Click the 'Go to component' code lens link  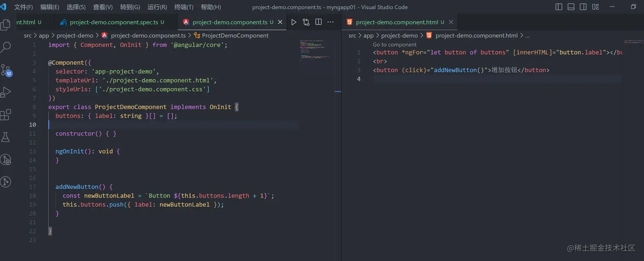(394, 44)
